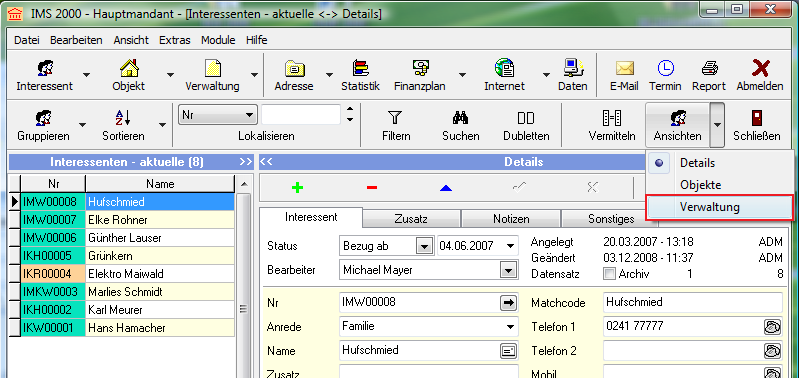Open the Datei menu

pyautogui.click(x=26, y=40)
